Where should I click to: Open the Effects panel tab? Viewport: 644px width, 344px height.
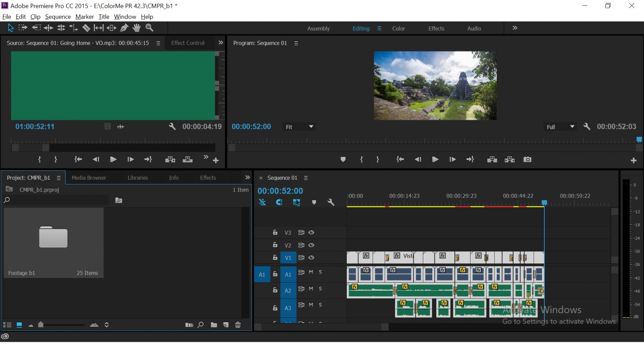coord(208,178)
